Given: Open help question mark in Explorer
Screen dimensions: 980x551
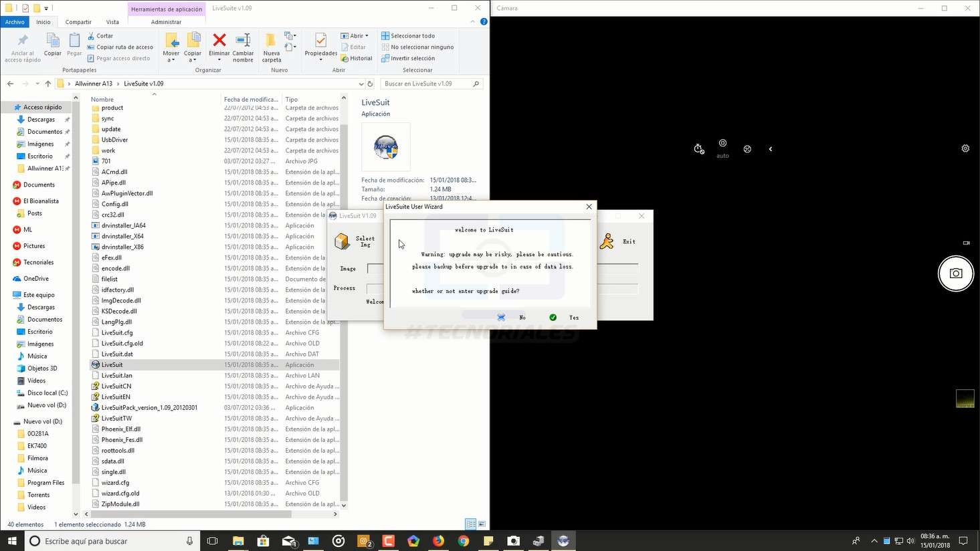Looking at the screenshot, I should click(484, 21).
